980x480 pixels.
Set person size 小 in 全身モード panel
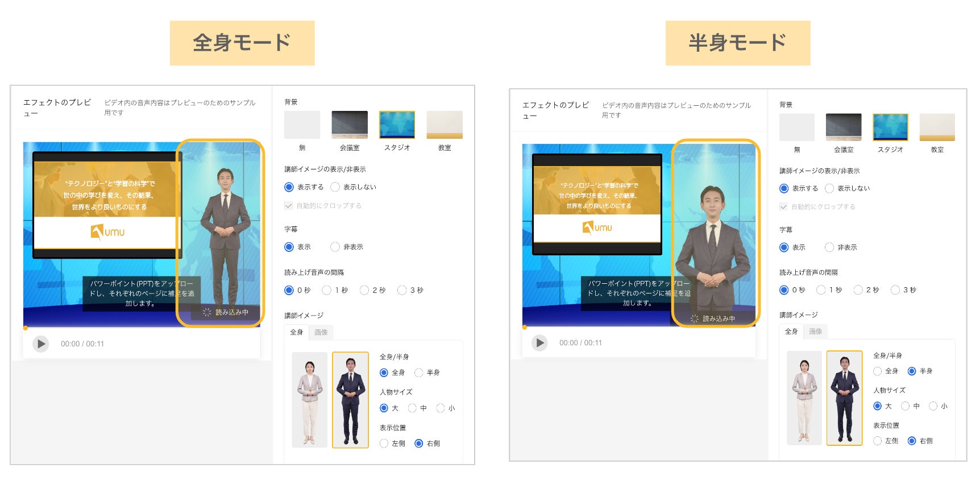[441, 408]
